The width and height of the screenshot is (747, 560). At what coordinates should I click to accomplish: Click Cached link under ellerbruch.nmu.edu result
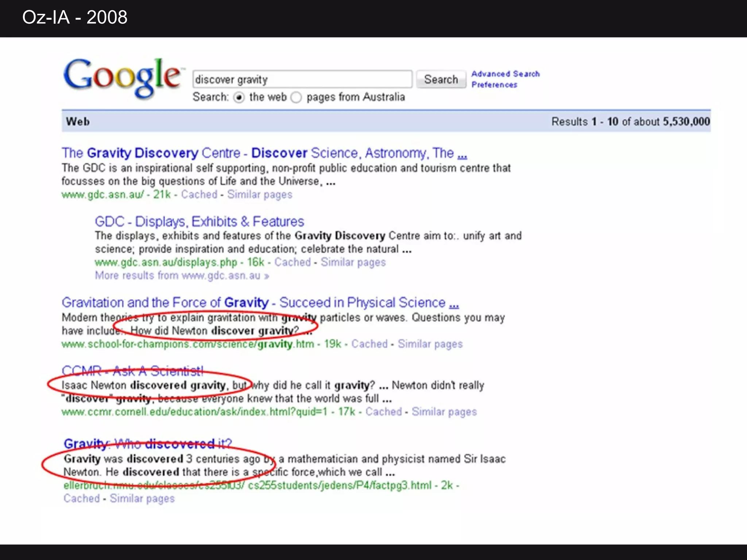coord(81,498)
